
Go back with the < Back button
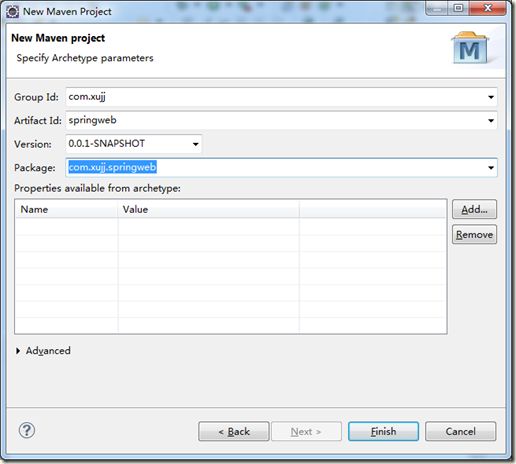(234, 431)
